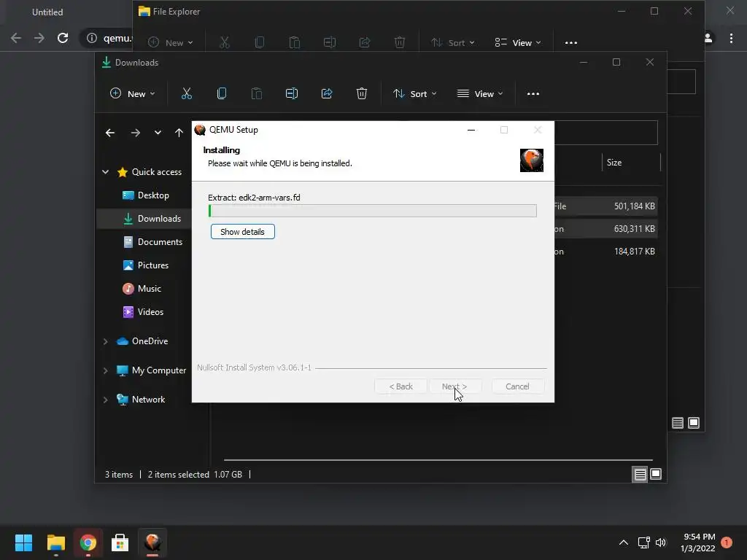747x560 pixels.
Task: Switch Downloads window to large thumbnails layout
Action: coord(656,474)
